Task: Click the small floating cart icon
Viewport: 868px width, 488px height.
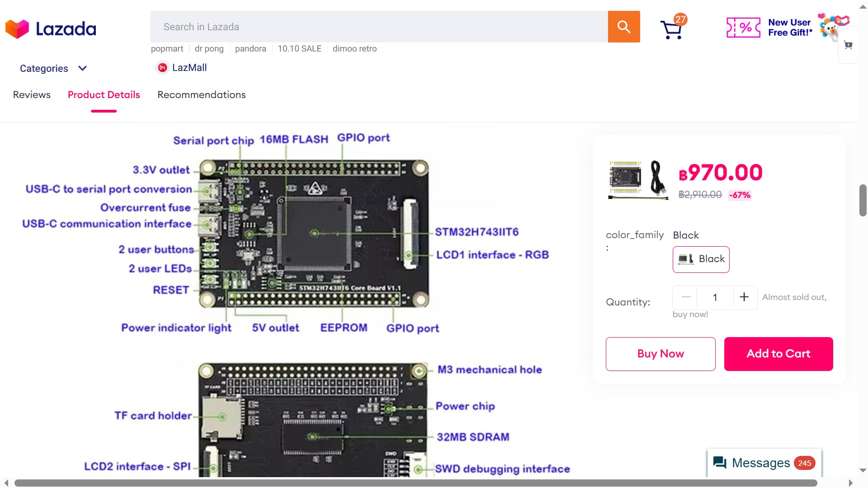Action: [x=848, y=45]
